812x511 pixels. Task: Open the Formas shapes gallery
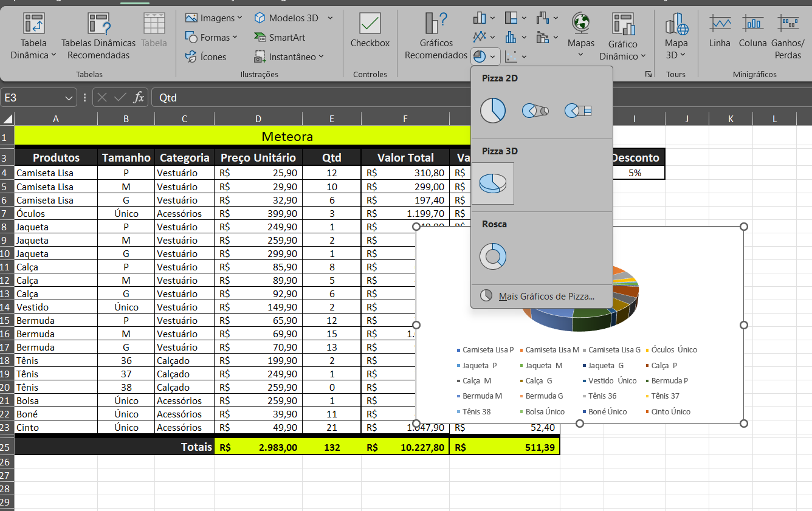click(211, 37)
